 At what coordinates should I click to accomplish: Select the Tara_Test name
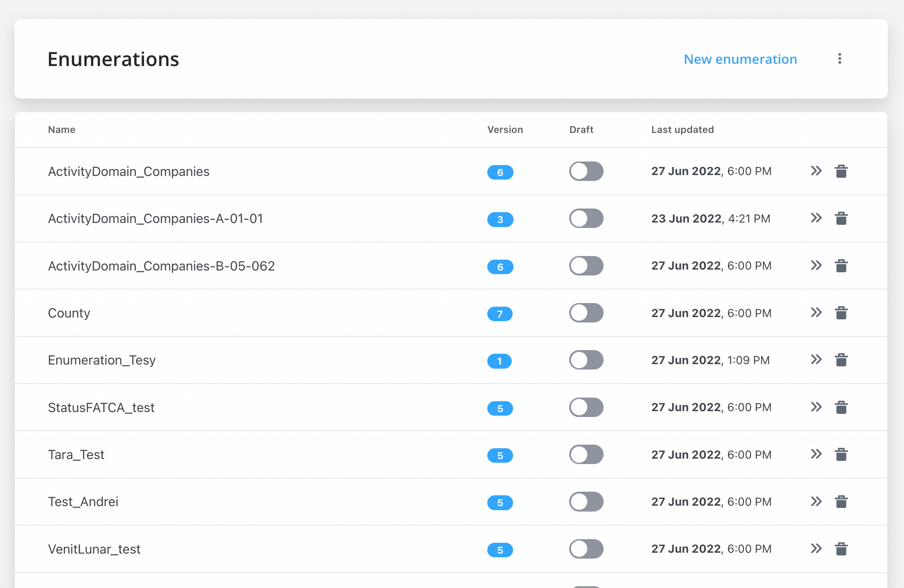[76, 455]
